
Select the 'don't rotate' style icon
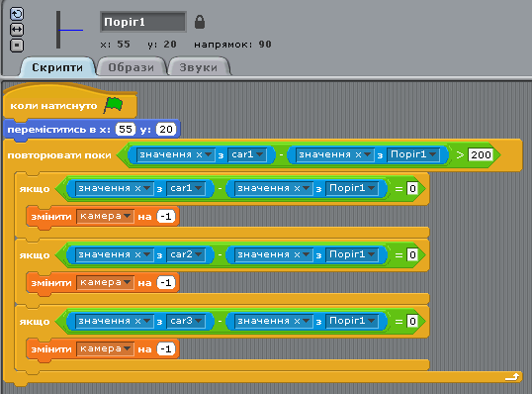click(17, 46)
